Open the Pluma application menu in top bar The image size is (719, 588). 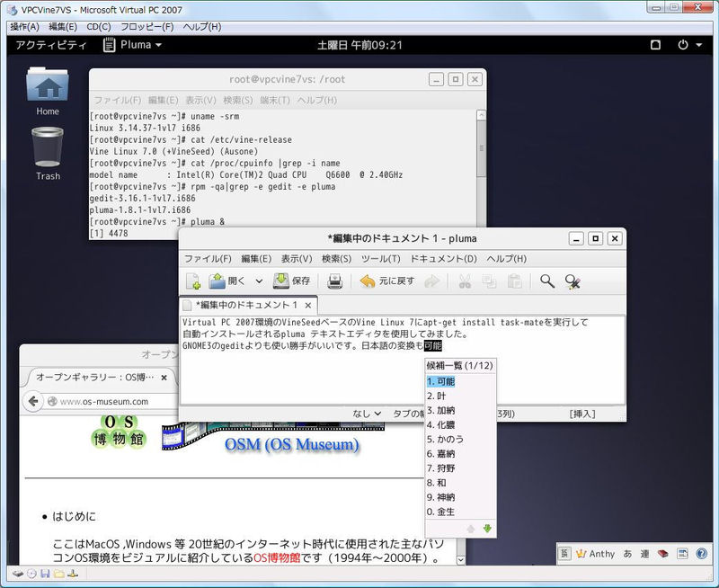(133, 45)
